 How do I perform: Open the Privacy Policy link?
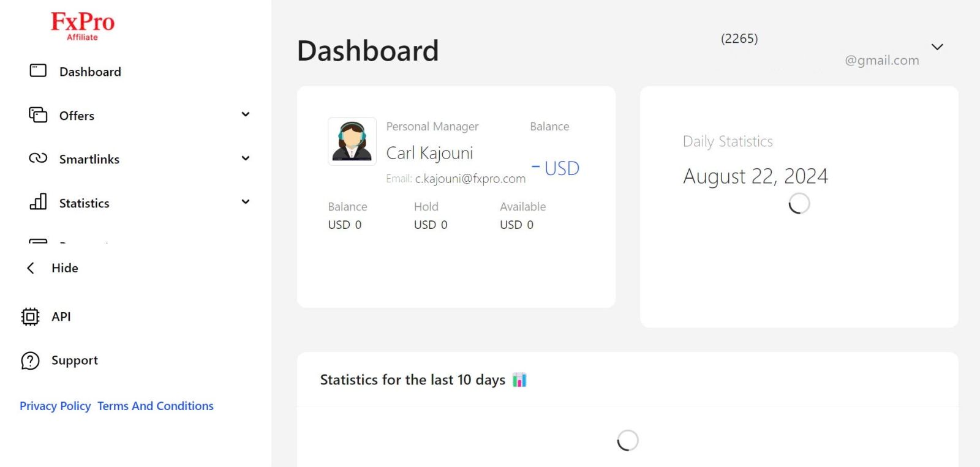tap(55, 406)
